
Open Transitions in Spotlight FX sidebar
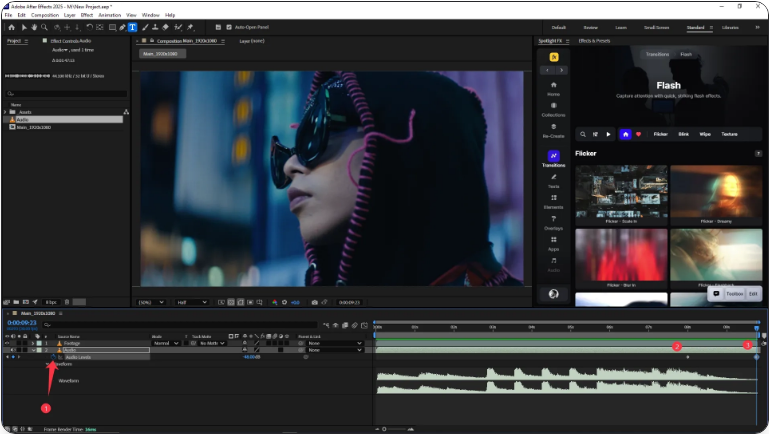553,158
